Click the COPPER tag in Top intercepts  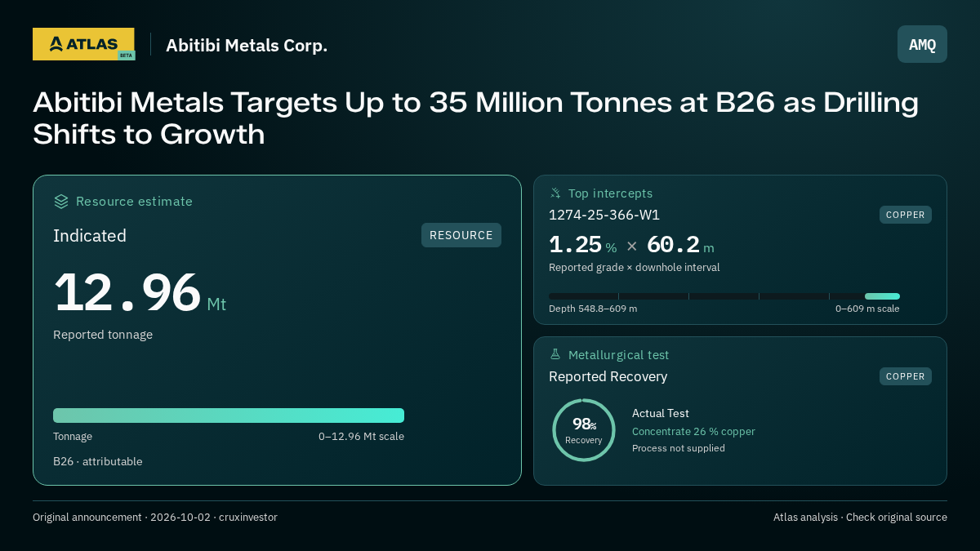(906, 215)
